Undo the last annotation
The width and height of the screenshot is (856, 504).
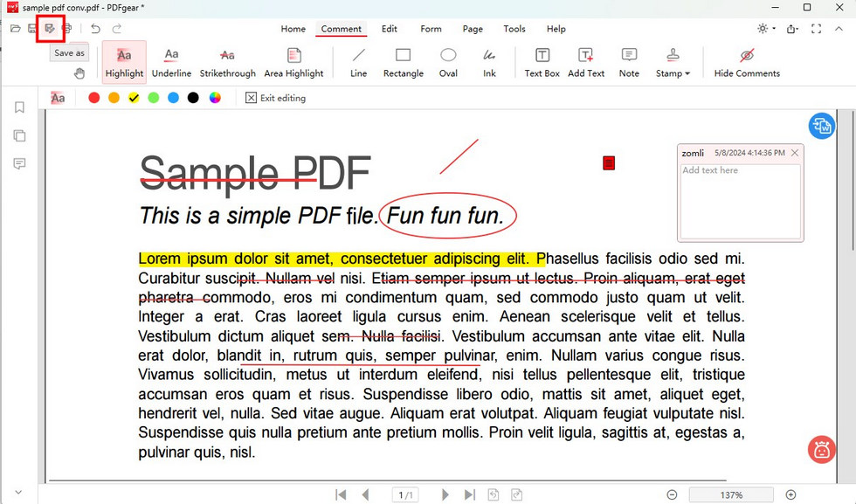(x=94, y=28)
